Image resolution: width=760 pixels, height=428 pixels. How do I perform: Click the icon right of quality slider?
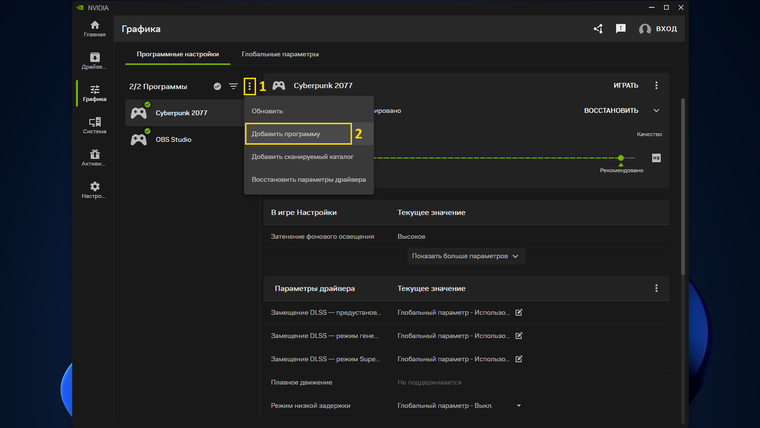[x=656, y=158]
